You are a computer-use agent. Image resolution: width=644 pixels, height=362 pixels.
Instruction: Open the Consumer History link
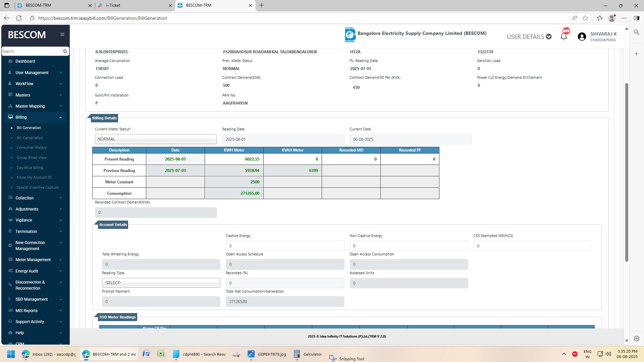pyautogui.click(x=32, y=147)
